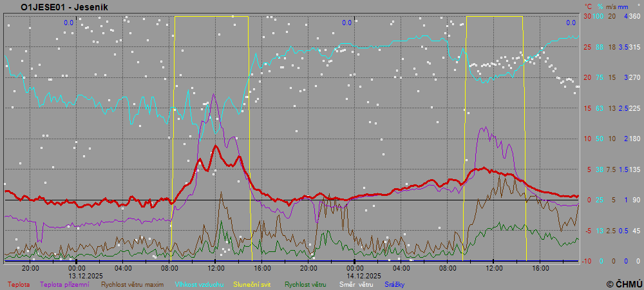Click the blue mm precipitation unit header
Image resolution: width=644 pixels, height=290 pixels.
[x=624, y=6]
